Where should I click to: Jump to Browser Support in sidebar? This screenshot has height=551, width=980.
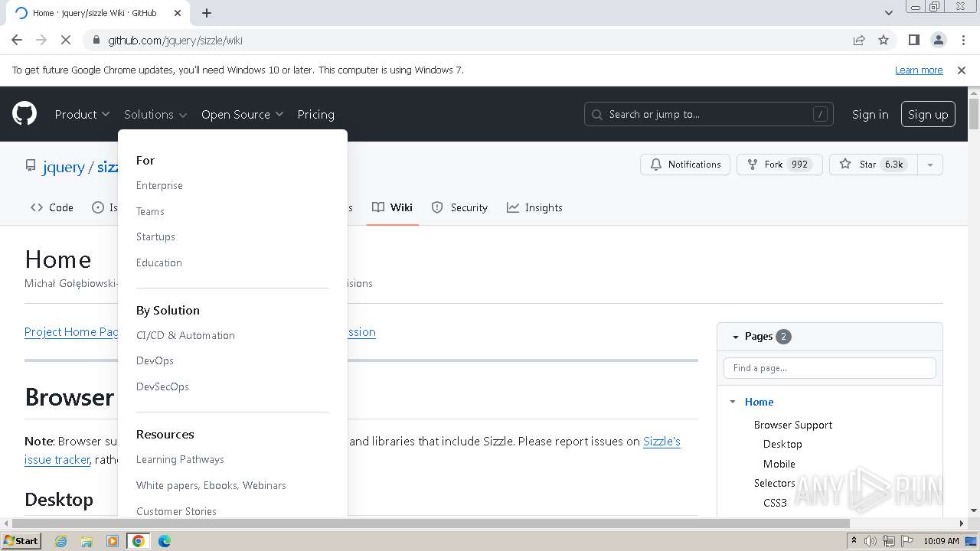pos(792,425)
